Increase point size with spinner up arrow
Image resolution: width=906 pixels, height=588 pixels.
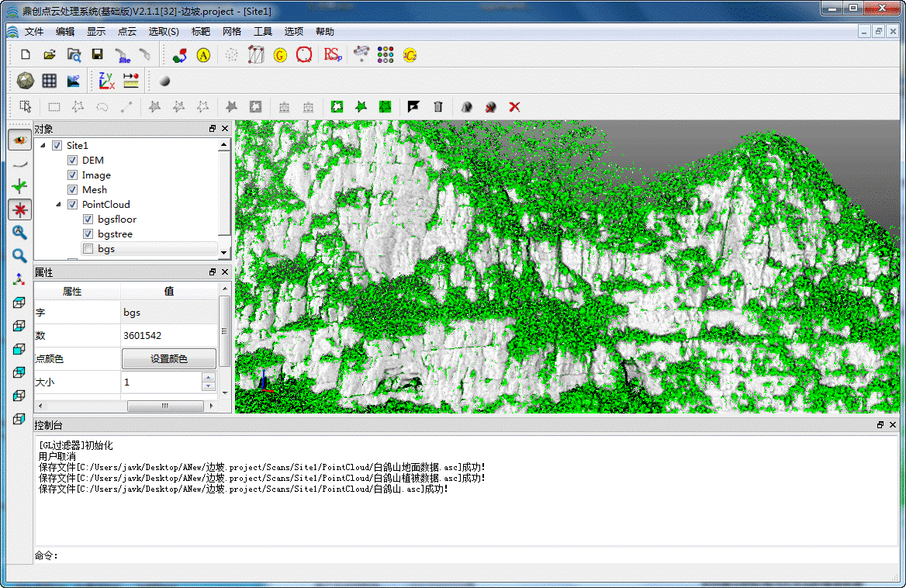pos(208,379)
